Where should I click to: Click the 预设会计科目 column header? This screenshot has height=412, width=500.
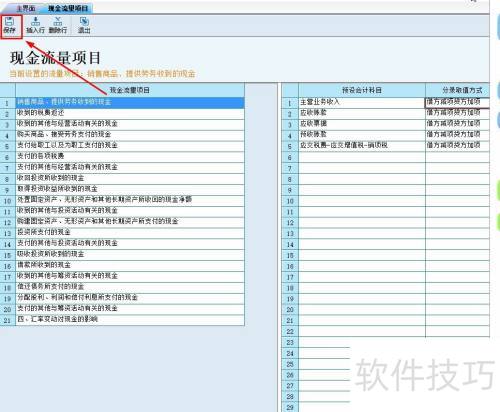pyautogui.click(x=362, y=90)
